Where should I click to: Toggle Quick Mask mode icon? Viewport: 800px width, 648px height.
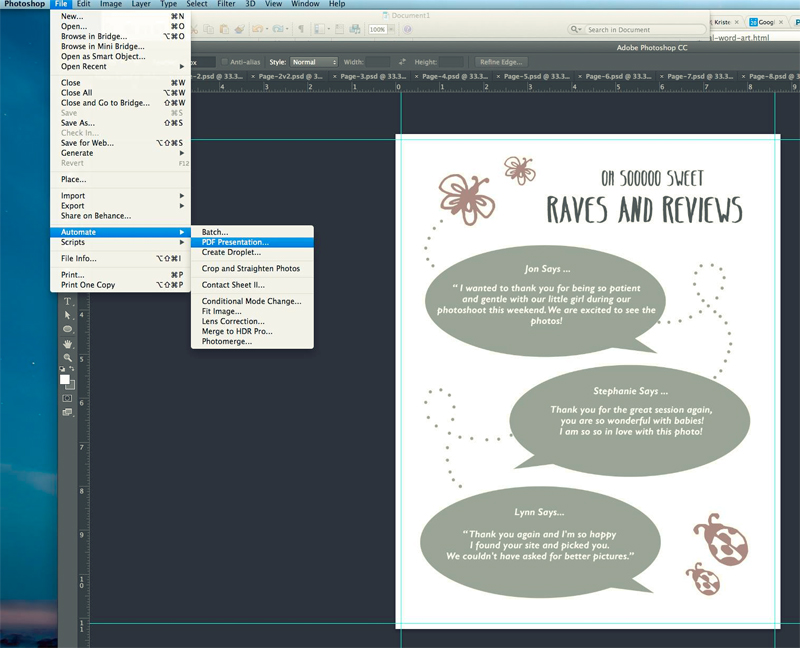point(67,398)
